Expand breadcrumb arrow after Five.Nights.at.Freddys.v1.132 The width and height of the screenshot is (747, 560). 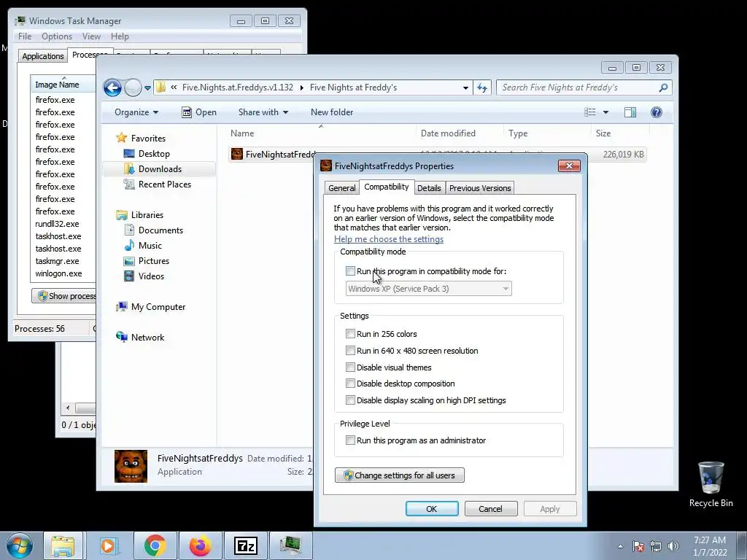301,87
